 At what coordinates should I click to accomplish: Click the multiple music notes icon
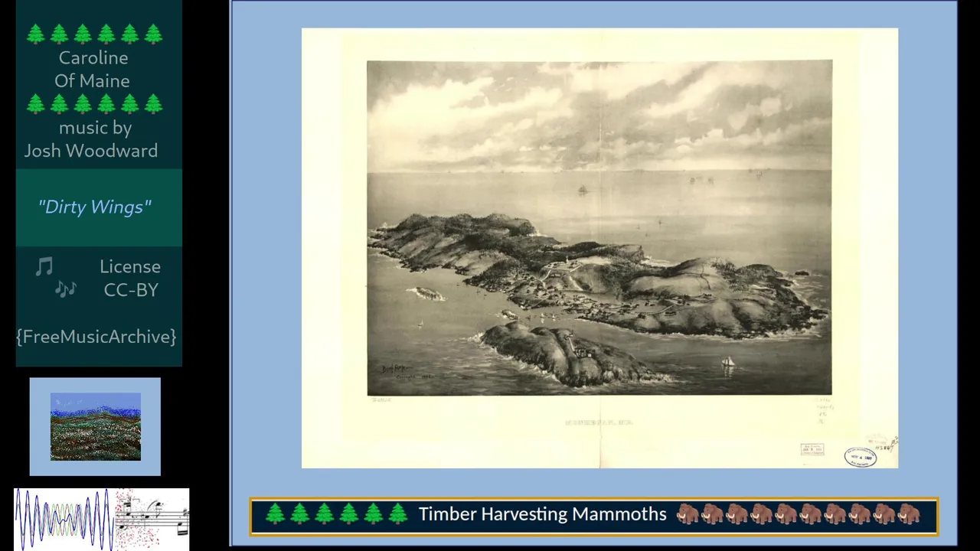click(66, 289)
